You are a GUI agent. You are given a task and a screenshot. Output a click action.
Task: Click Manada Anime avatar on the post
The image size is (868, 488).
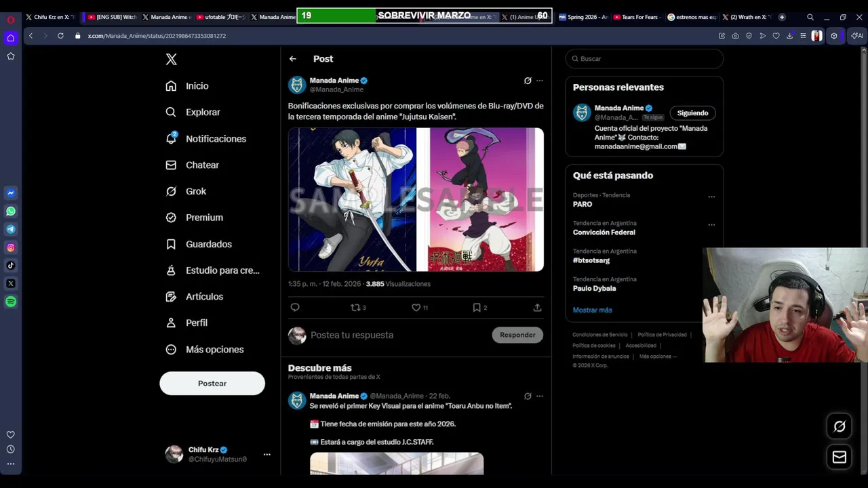(297, 85)
